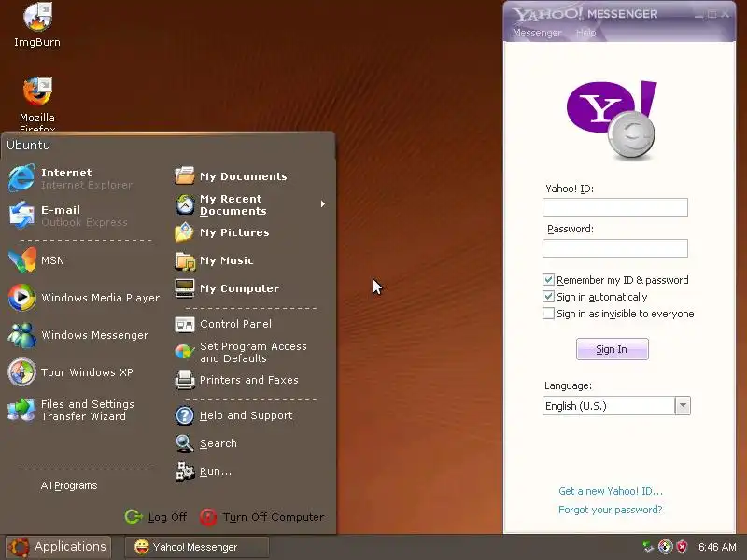Click into the Yahoo! ID field

coord(615,207)
